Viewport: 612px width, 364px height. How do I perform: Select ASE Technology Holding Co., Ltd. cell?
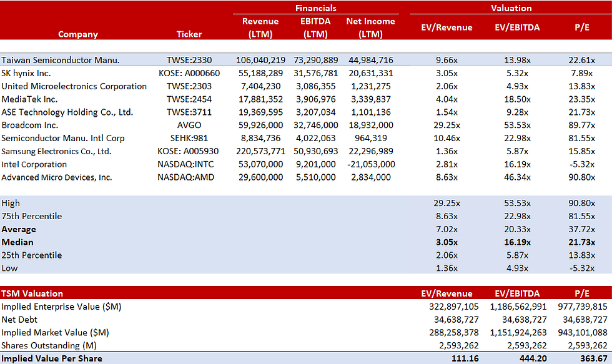(x=67, y=112)
